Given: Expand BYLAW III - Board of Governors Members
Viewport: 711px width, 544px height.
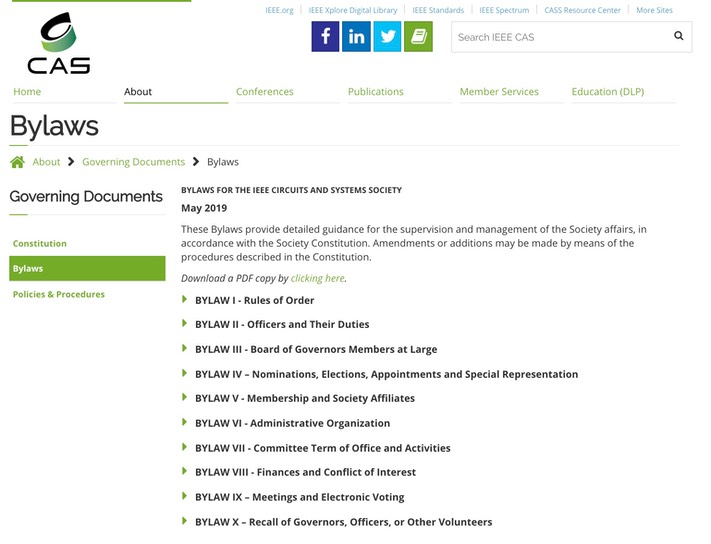Looking at the screenshot, I should pos(316,349).
